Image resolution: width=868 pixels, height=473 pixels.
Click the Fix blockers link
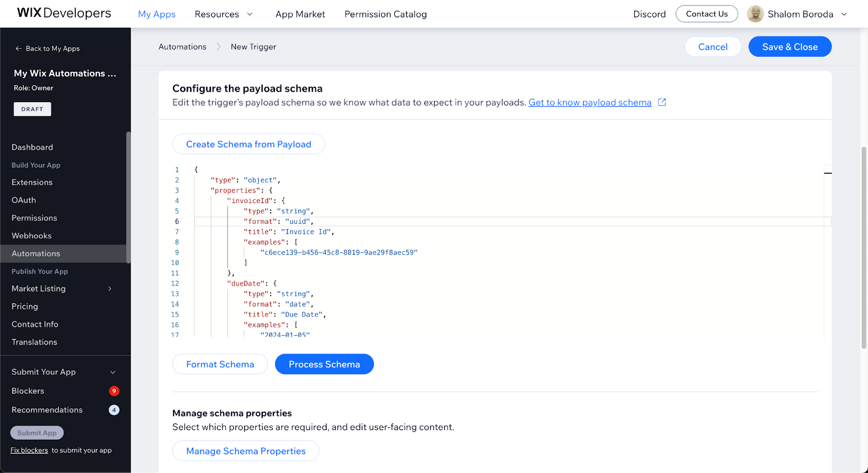29,450
